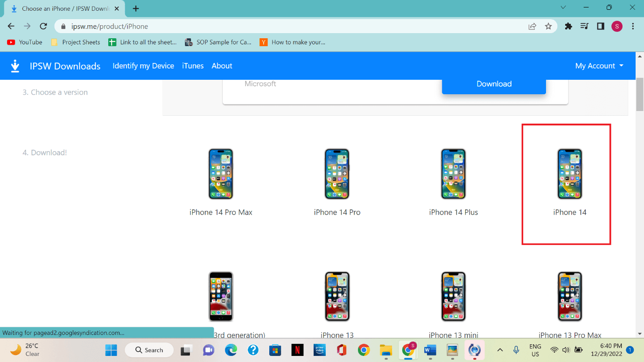Click the IPSW Downloads arrow logo

click(15, 66)
